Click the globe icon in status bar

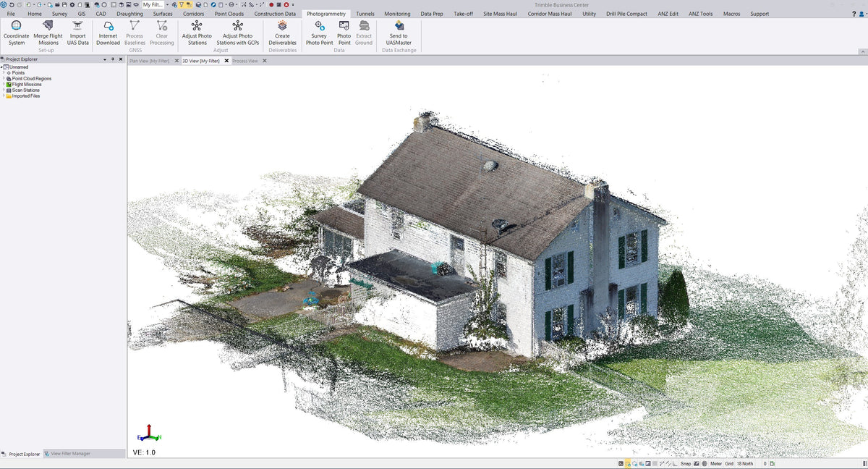tap(705, 463)
